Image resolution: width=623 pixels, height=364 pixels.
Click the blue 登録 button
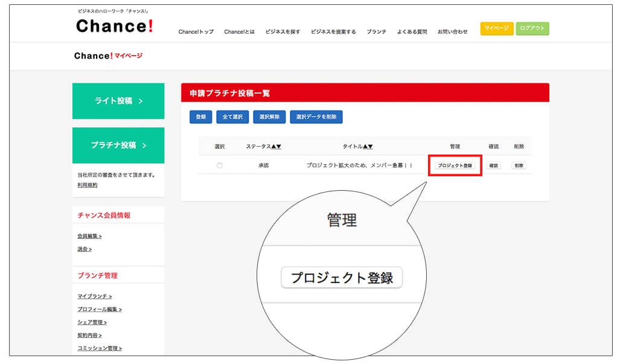200,117
